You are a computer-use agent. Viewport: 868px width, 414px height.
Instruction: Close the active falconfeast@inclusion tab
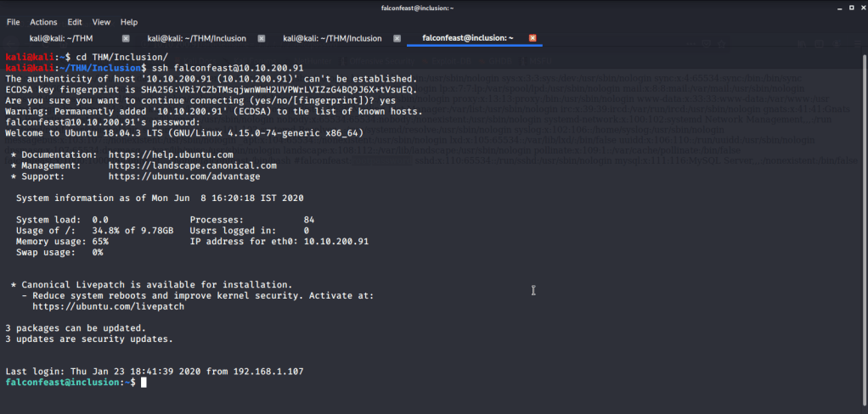533,38
